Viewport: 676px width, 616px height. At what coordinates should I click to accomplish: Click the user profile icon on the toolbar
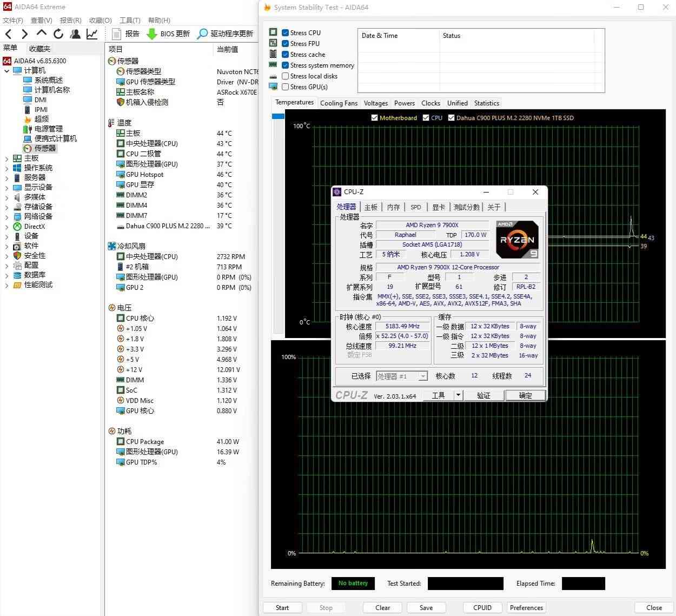pos(75,34)
